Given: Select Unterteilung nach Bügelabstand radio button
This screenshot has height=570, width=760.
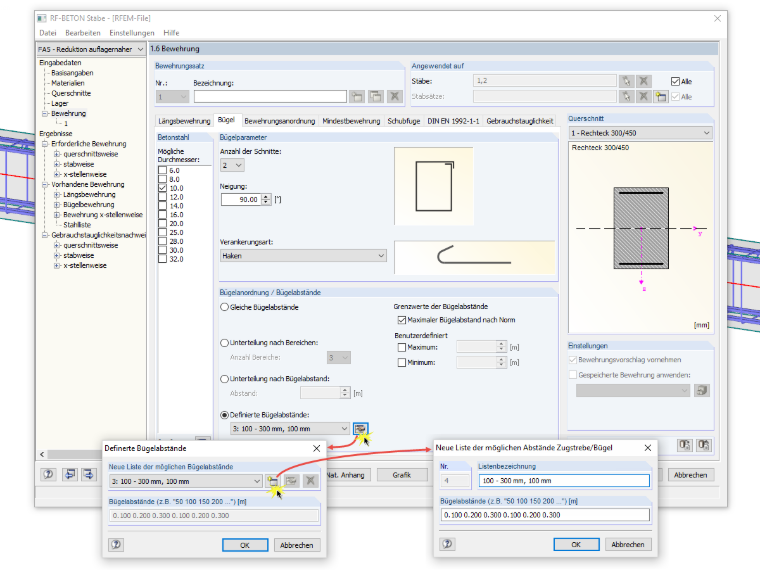Looking at the screenshot, I should (224, 379).
